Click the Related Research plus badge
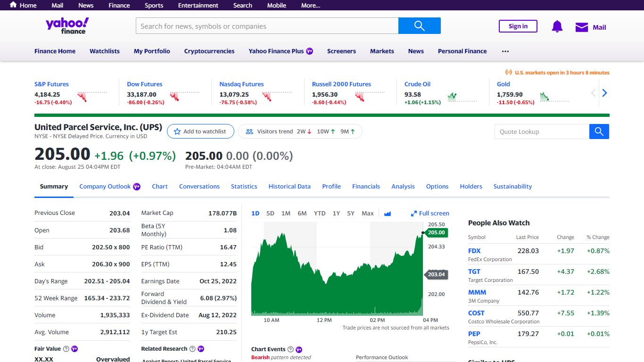Viewport: 644px width, 362px height. 200,349
